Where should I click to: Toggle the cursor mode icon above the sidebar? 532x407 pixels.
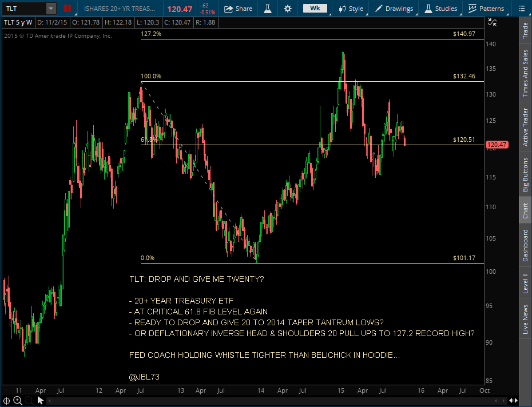tap(491, 22)
